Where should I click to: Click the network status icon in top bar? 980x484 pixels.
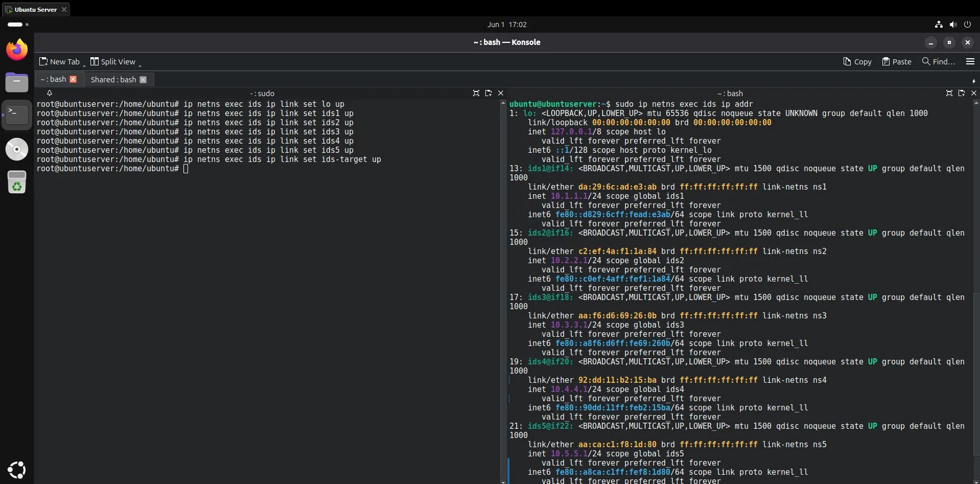coord(939,25)
